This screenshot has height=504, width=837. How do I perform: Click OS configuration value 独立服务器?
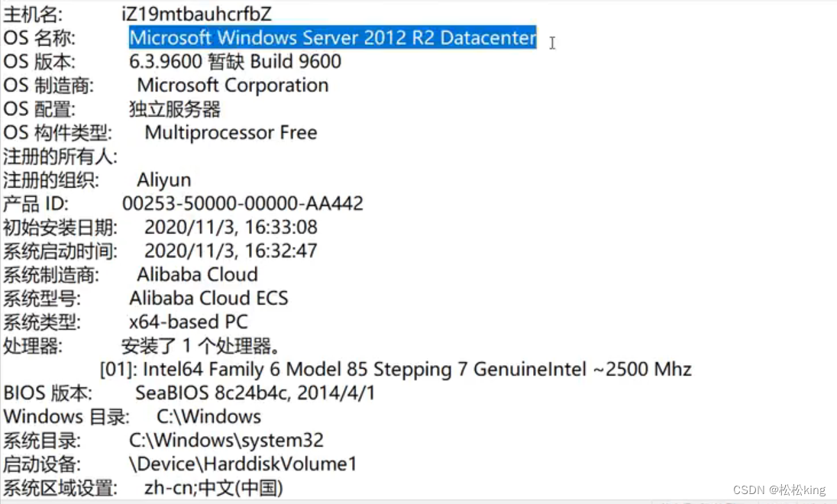(x=175, y=109)
